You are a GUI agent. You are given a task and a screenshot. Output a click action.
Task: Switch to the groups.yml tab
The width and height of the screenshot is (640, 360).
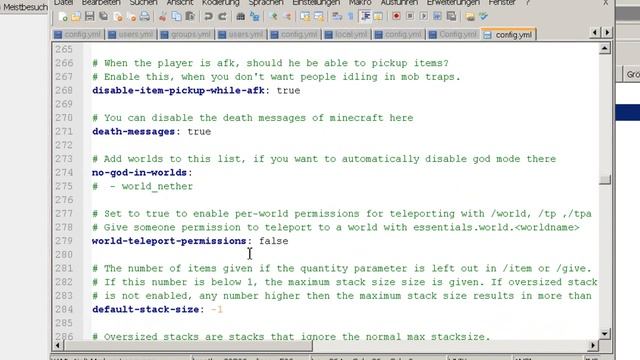[x=186, y=35]
